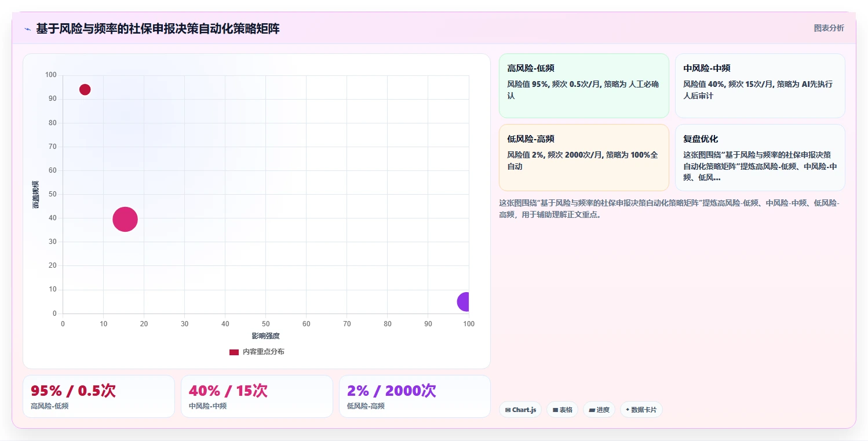Click the y-axis tick label 90
This screenshot has height=441, width=868.
pyautogui.click(x=53, y=99)
